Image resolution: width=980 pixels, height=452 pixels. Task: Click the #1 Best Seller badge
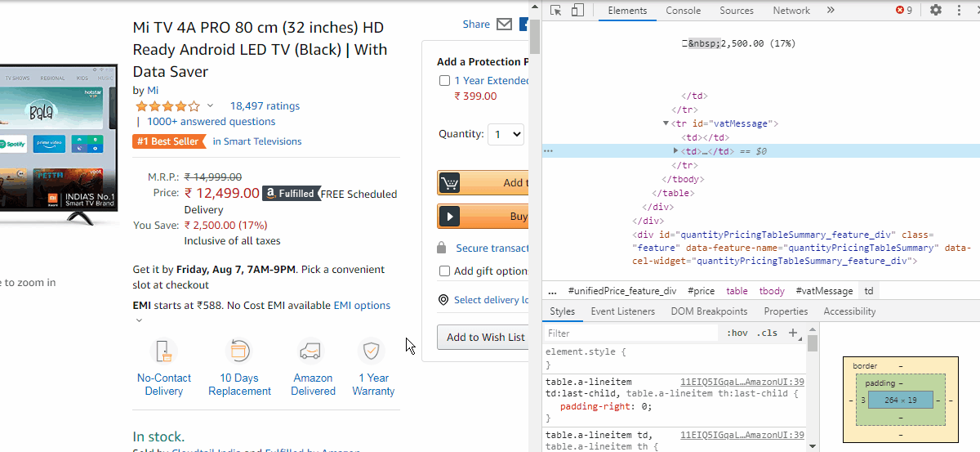point(170,141)
